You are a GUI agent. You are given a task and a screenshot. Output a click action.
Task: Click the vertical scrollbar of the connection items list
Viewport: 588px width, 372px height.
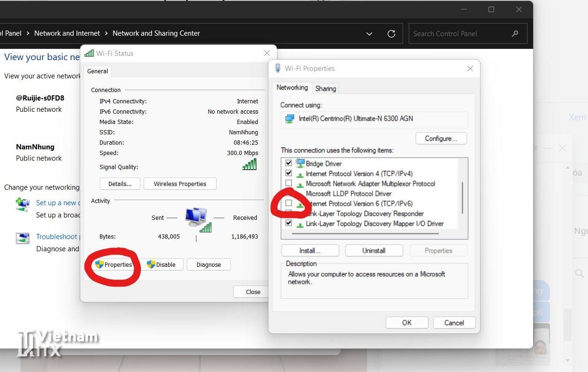tap(463, 197)
